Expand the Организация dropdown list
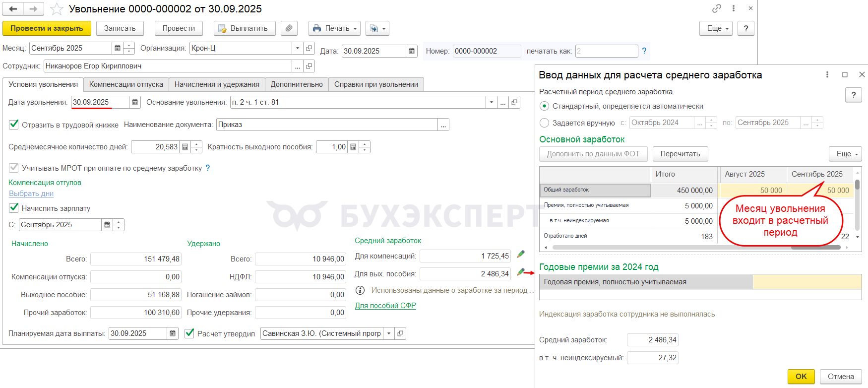 coord(298,48)
